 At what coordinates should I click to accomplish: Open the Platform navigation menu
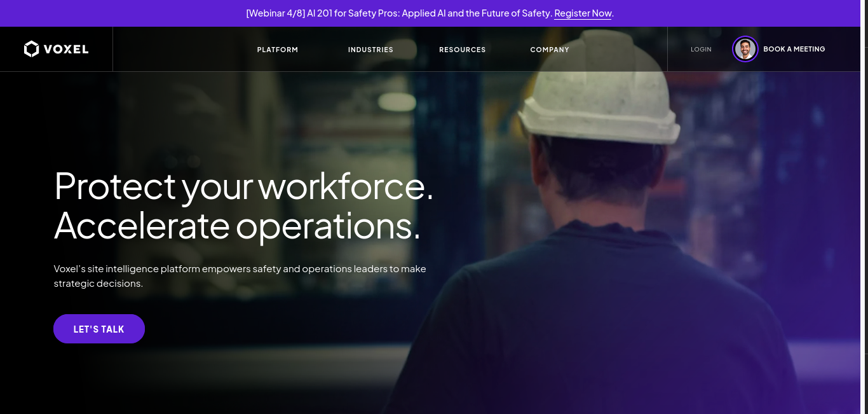[278, 50]
